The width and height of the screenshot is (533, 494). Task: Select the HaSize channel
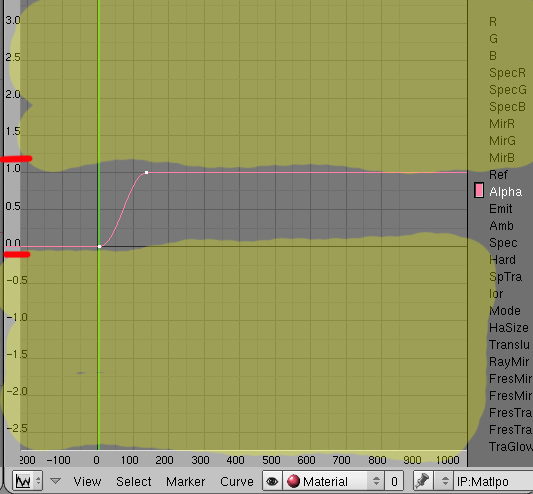(x=509, y=328)
